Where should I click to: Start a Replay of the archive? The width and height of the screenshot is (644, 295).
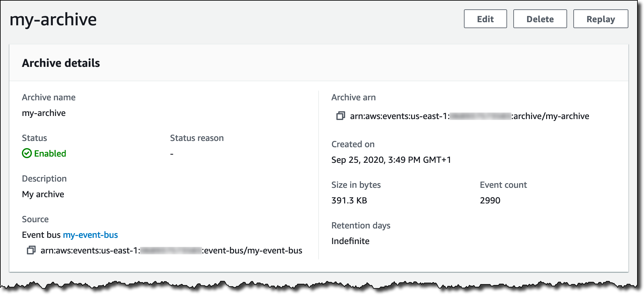pos(601,19)
